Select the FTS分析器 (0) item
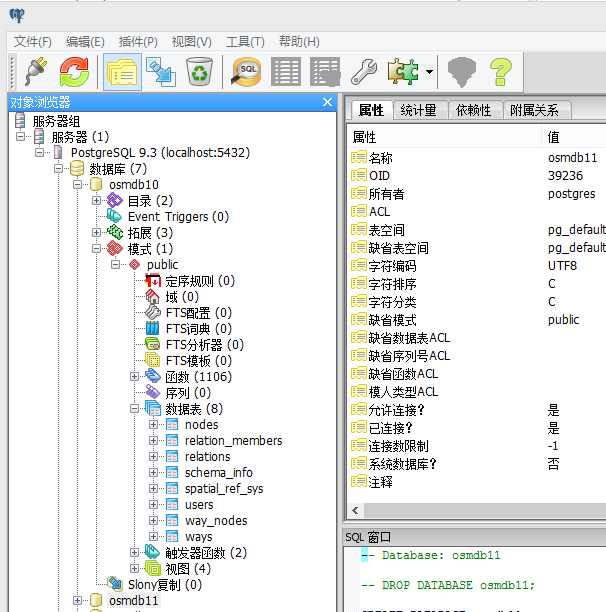Screen dimensions: 606x612 205,345
